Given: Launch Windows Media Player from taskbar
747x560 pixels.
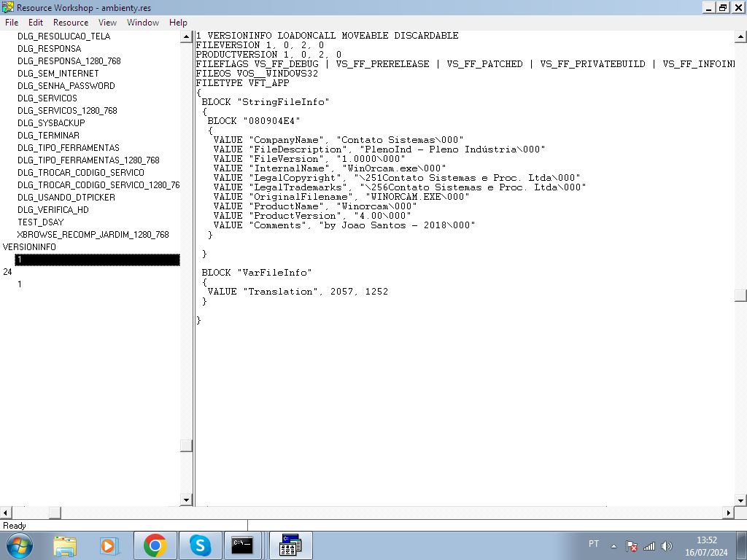Looking at the screenshot, I should [x=109, y=545].
